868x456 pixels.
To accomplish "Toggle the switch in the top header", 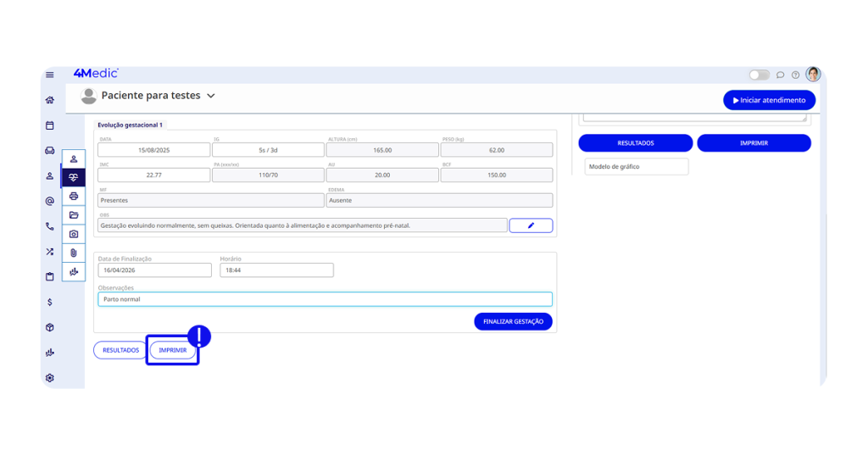I will point(759,75).
